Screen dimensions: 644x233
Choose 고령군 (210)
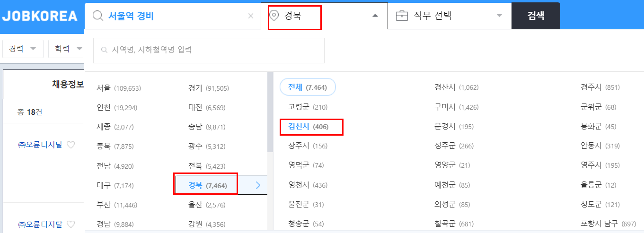308,107
